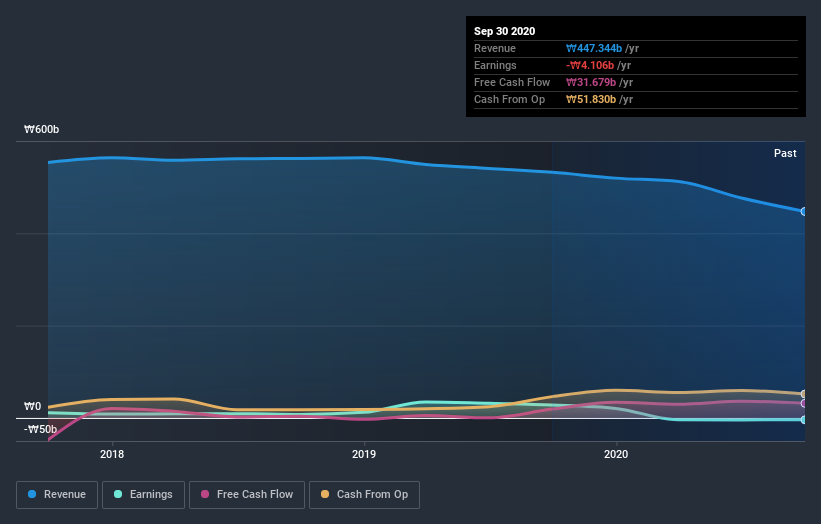This screenshot has height=524, width=821.
Task: Click the -₩4.106b earnings value
Action: [590, 65]
